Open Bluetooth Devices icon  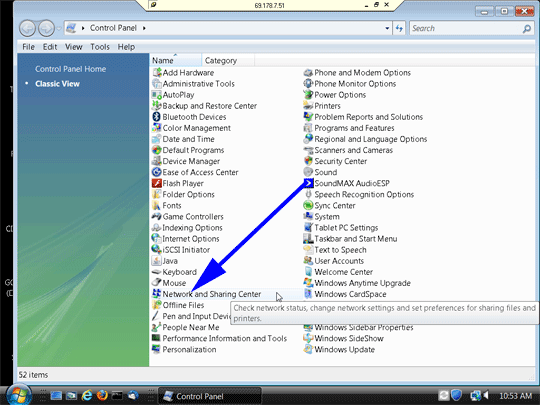157,117
